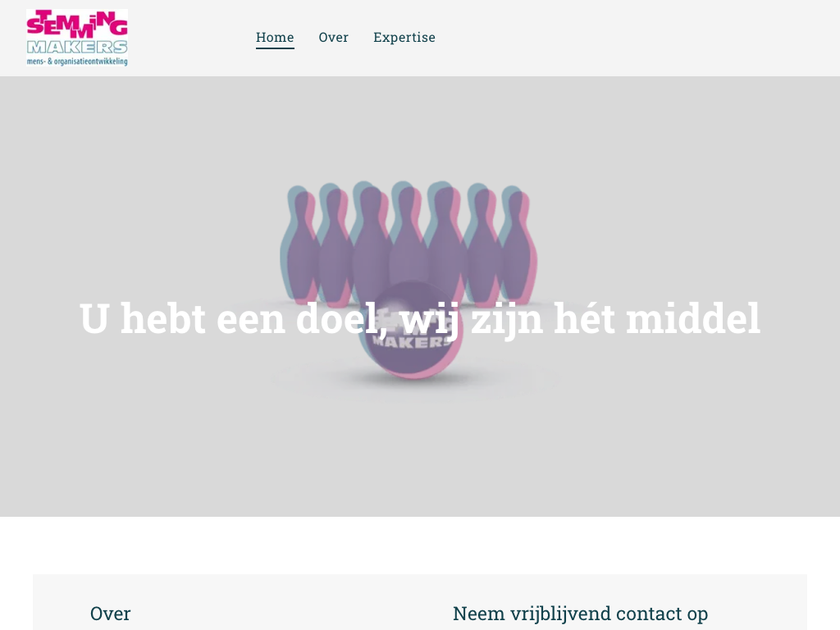Click the 'Neem vrijblijvend contact op' heading

click(580, 614)
